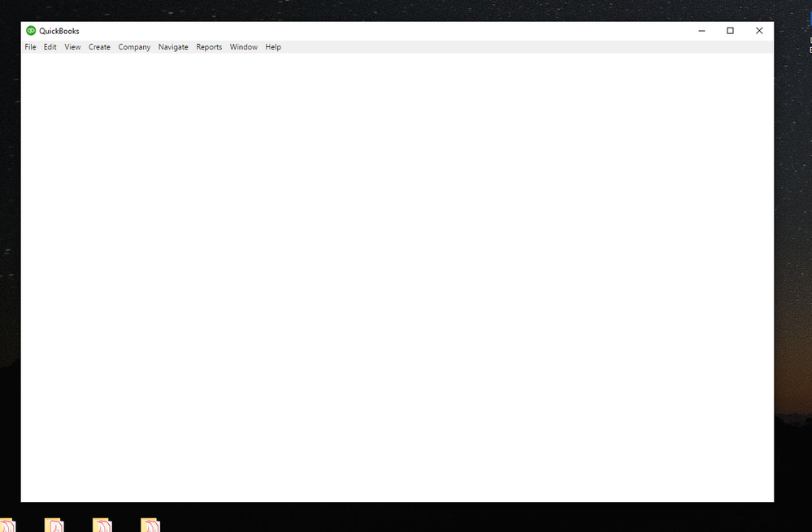Open the Help menu
The height and width of the screenshot is (532, 812).
coord(273,47)
